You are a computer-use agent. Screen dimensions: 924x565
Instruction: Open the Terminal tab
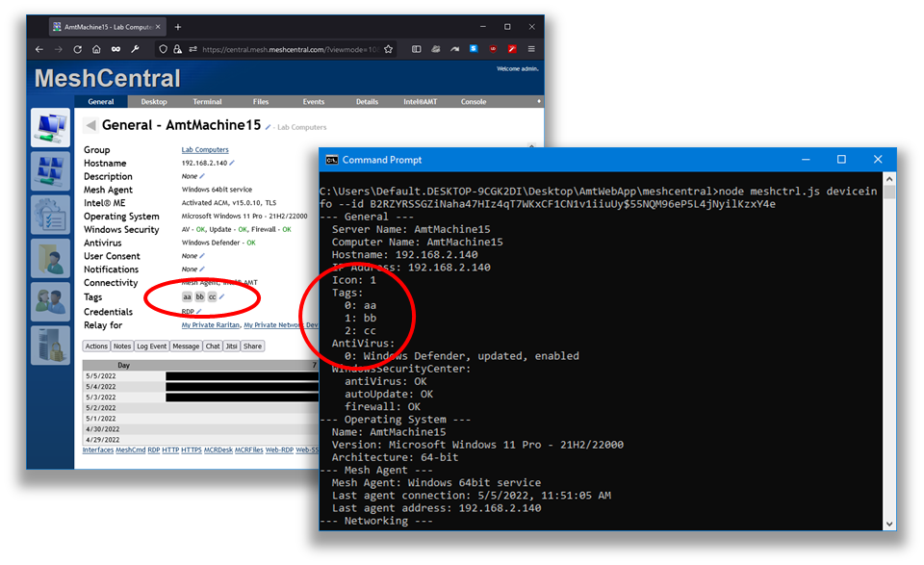pyautogui.click(x=206, y=101)
